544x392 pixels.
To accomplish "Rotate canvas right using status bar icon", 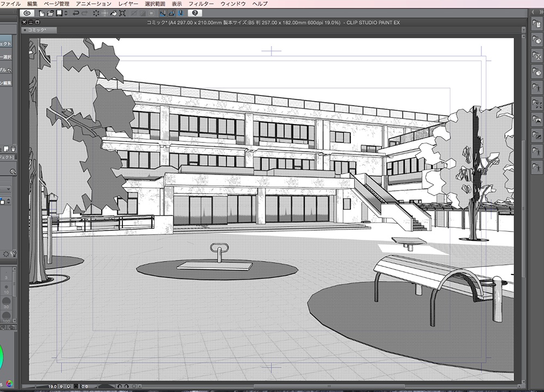I will point(127,386).
